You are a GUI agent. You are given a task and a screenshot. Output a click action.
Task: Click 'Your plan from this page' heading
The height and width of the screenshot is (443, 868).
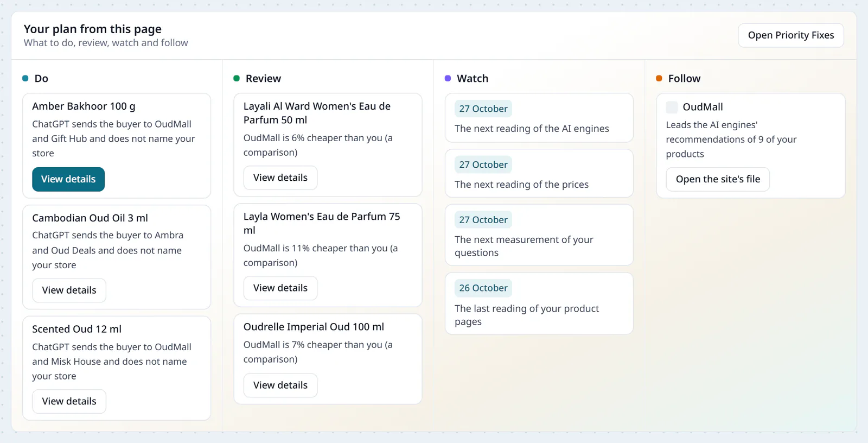[x=92, y=29]
